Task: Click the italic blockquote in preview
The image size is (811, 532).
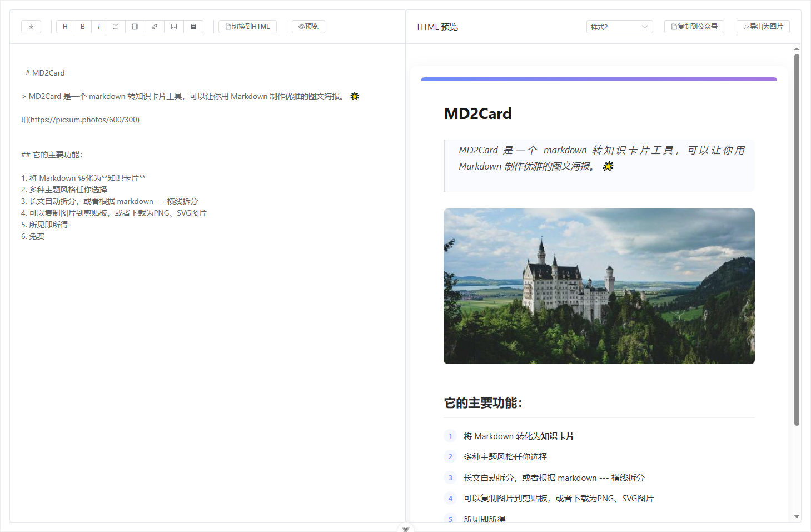Action: pos(599,166)
